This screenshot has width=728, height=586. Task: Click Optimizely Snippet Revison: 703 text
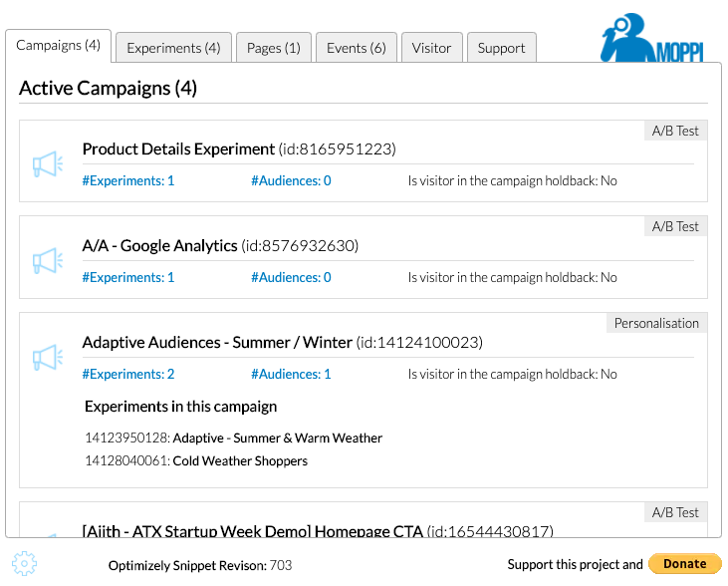[200, 565]
